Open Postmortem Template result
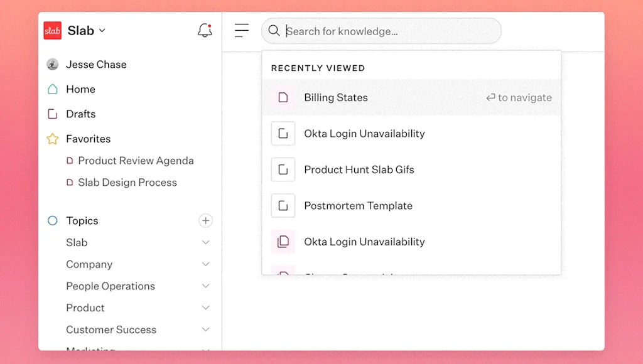Viewport: 643px width, 364px height. 358,206
